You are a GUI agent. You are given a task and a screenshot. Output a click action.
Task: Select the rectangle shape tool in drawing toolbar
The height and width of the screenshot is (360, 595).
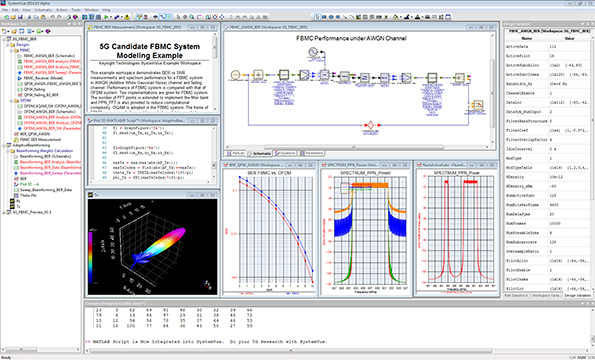324,17
